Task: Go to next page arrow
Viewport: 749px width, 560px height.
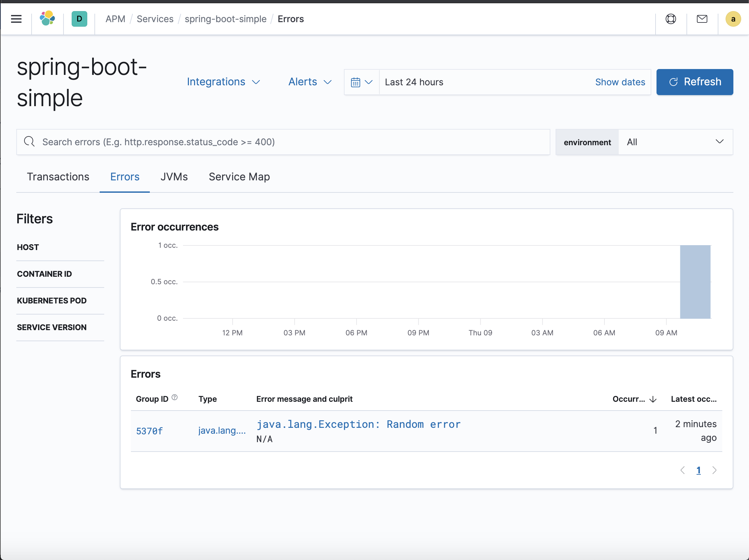Action: (714, 470)
